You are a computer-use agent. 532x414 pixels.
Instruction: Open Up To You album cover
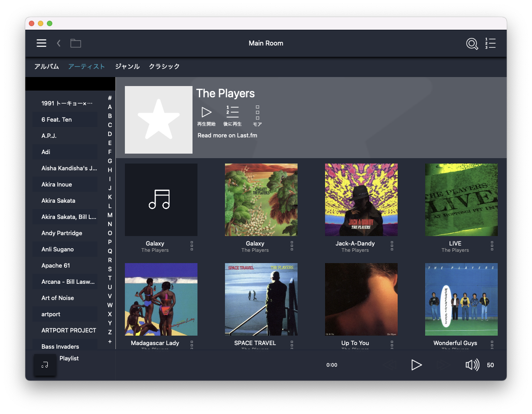tap(361, 300)
